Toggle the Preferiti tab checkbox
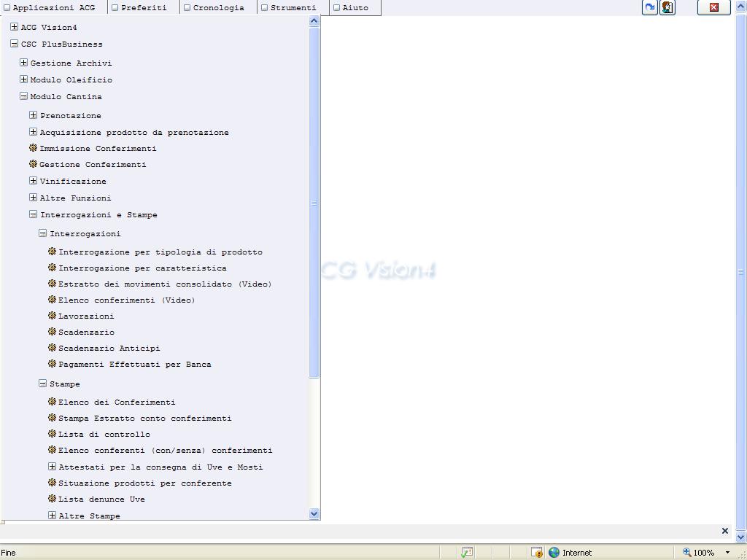The image size is (747, 560). point(115,8)
